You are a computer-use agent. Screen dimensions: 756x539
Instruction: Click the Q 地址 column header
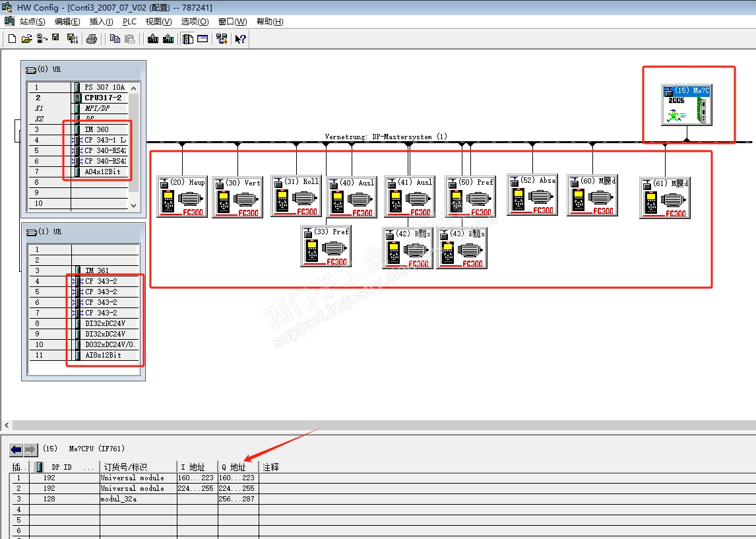pos(238,467)
